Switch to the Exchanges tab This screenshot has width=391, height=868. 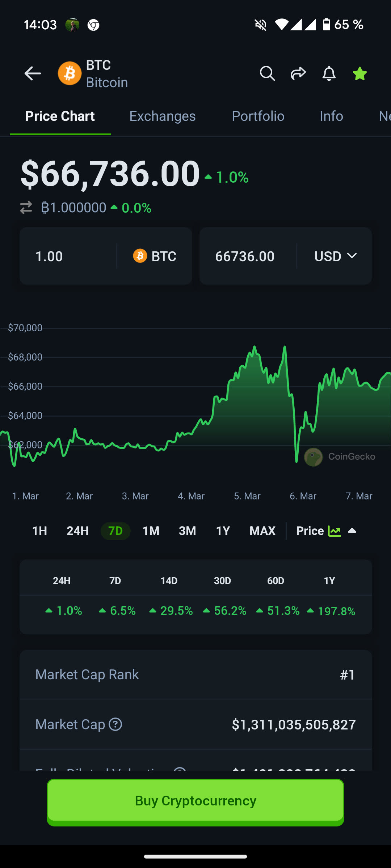162,116
